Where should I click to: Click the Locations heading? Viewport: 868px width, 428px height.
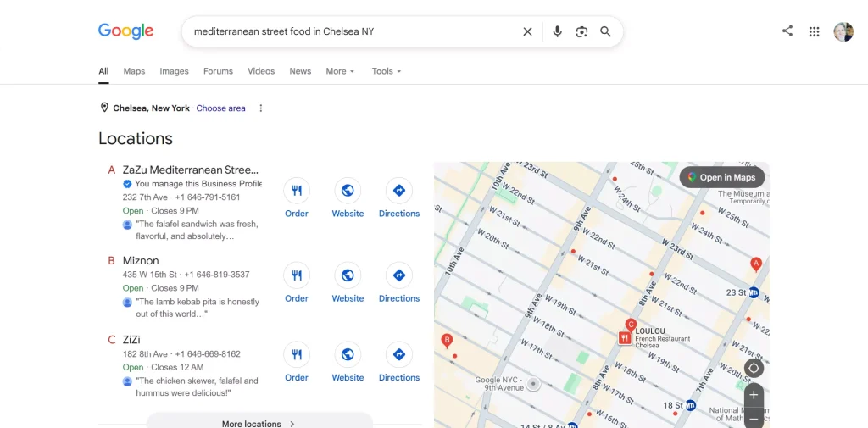[x=136, y=138]
